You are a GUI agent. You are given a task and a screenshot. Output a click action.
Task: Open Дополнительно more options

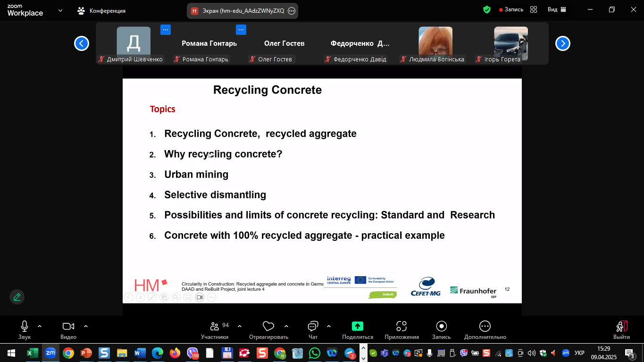pyautogui.click(x=485, y=330)
